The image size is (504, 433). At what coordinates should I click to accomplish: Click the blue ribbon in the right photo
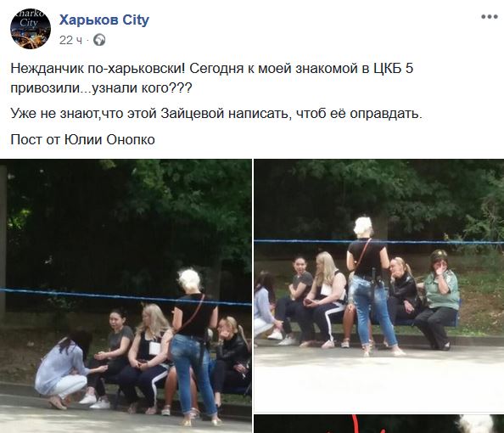pos(379,241)
